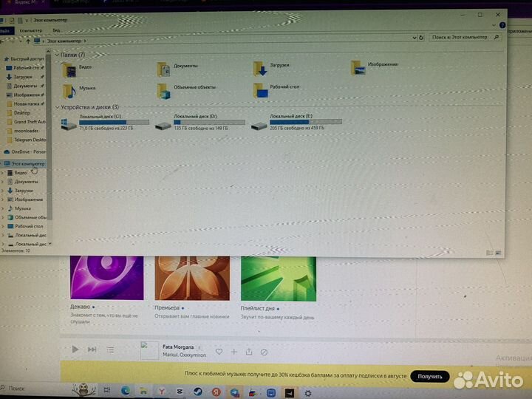The image size is (532, 399).
Task: Click the heart like icon for Fata Morgana
Action: 219,352
